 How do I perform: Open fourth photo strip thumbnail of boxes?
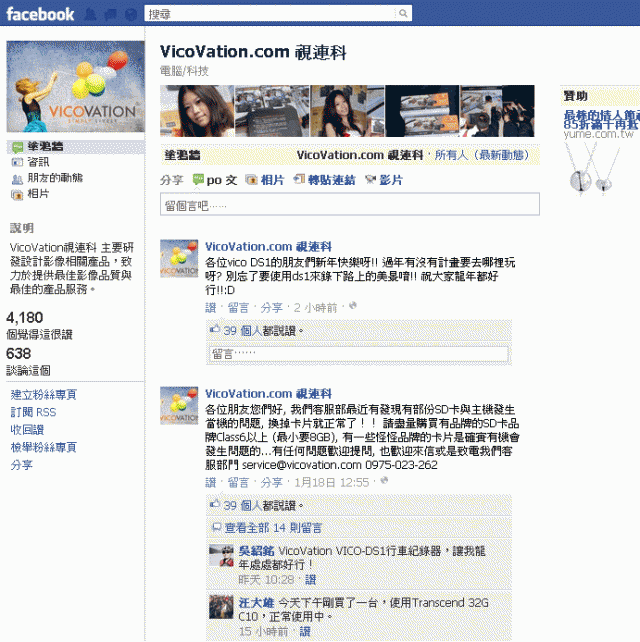[423, 111]
